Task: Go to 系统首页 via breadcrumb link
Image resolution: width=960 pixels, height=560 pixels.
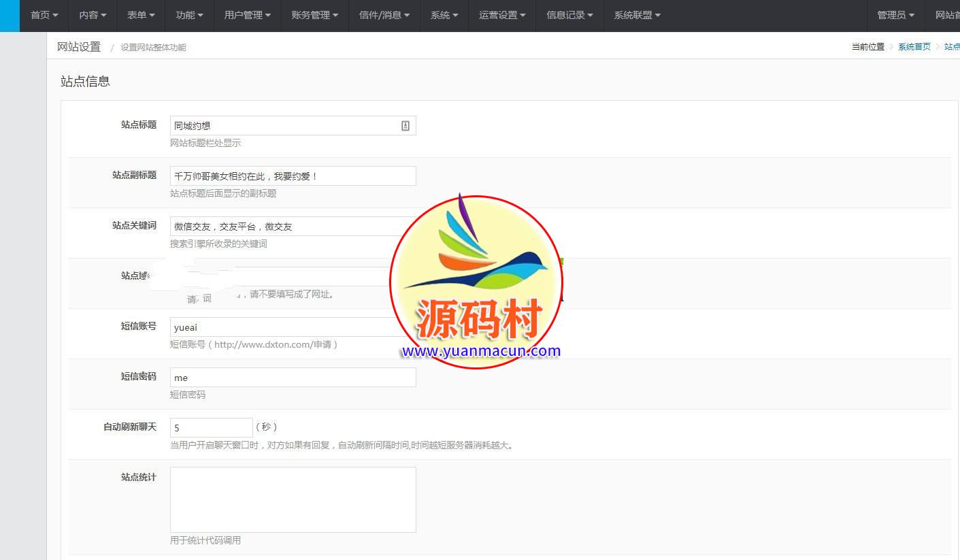Action: coord(914,47)
